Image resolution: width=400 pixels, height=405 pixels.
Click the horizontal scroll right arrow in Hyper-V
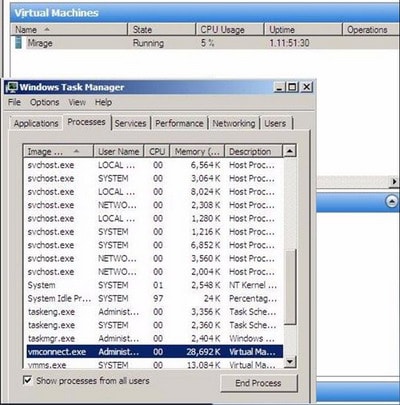point(394,182)
